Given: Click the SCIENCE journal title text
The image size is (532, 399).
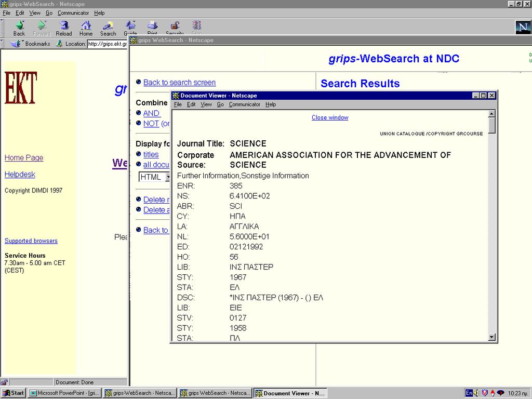Looking at the screenshot, I should pyautogui.click(x=248, y=143).
